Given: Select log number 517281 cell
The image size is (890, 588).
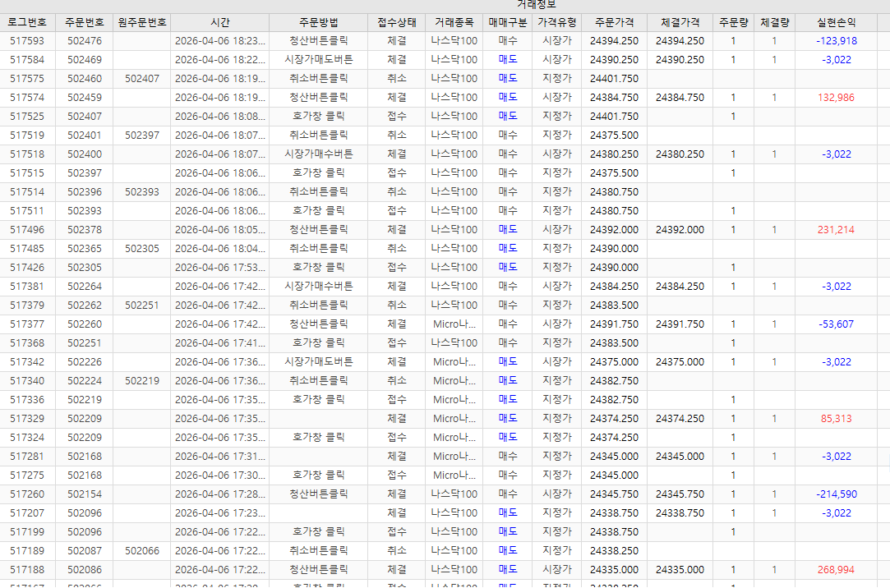Looking at the screenshot, I should pyautogui.click(x=27, y=457).
